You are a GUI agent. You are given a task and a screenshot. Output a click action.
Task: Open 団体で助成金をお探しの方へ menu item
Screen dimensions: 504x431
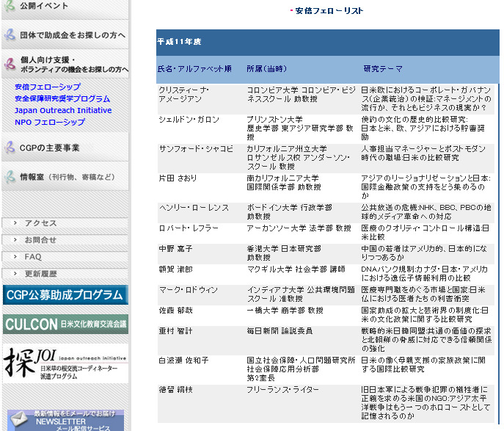tap(65, 35)
